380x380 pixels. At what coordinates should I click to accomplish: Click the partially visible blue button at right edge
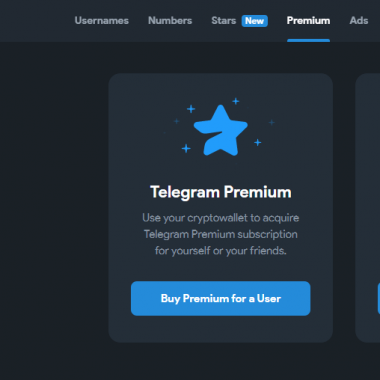[x=379, y=298]
